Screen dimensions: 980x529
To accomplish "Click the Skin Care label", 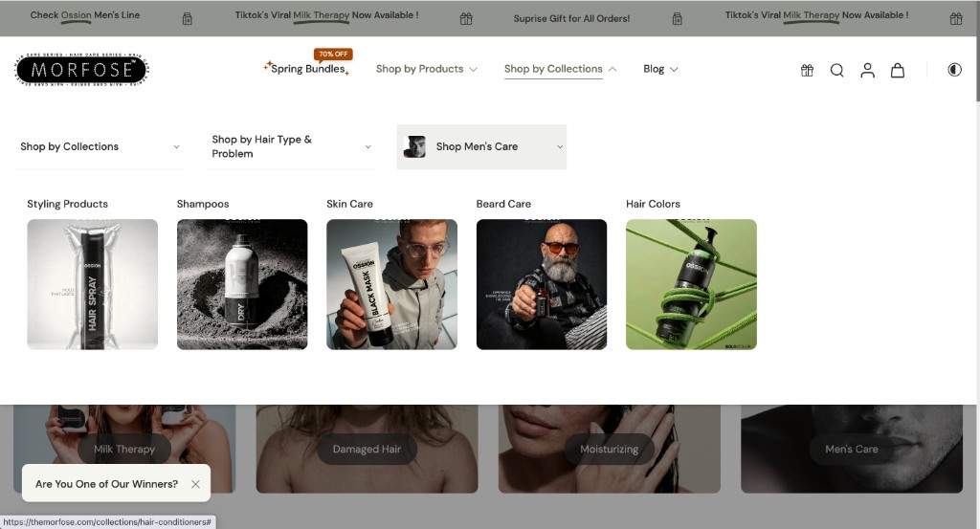I will pyautogui.click(x=349, y=204).
